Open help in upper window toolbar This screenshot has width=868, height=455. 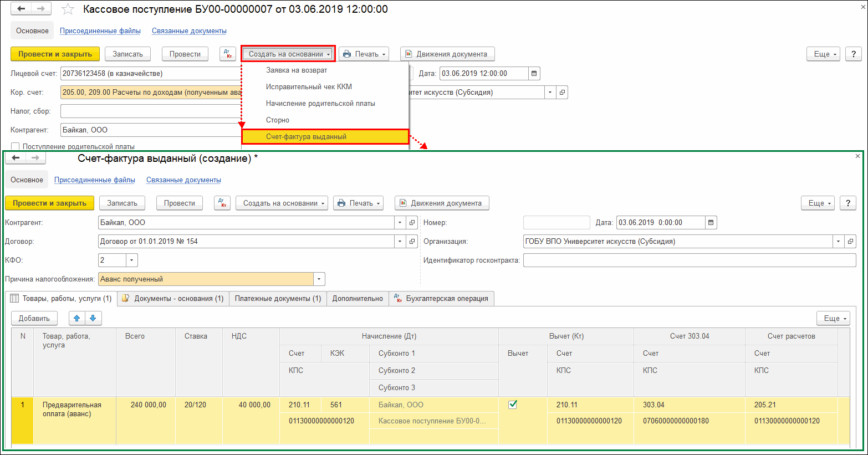(854, 54)
